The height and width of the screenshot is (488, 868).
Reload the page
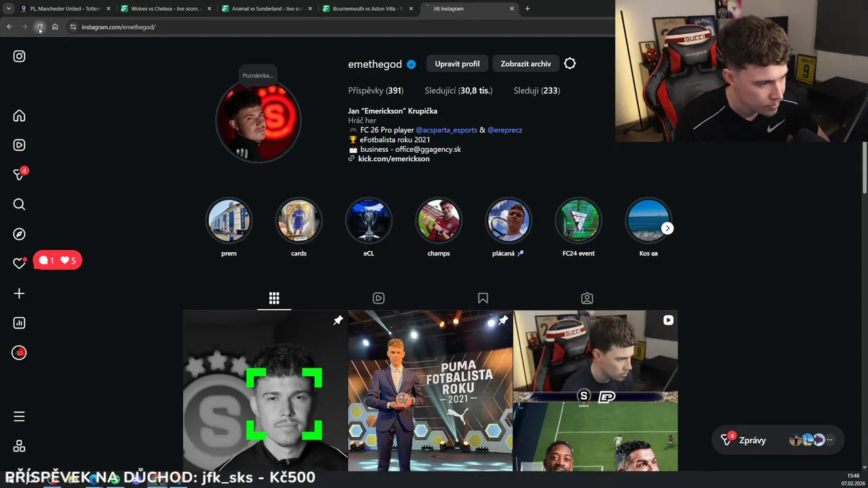tap(39, 27)
